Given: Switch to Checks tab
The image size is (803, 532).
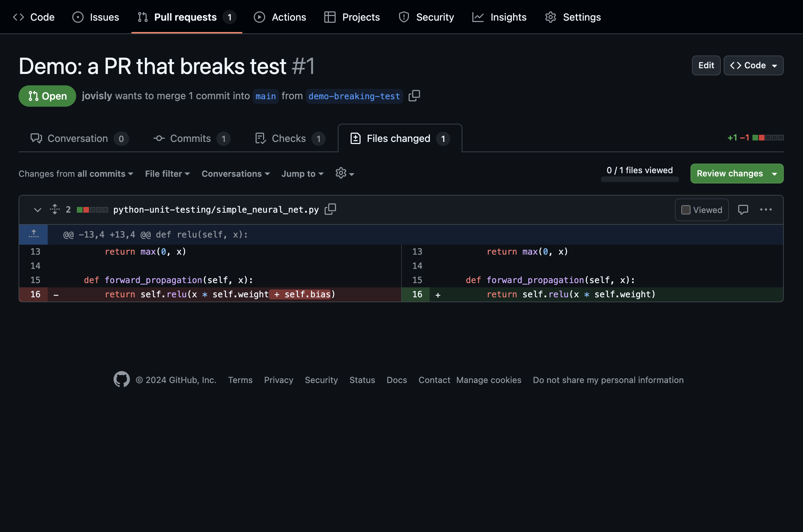Looking at the screenshot, I should pos(290,138).
